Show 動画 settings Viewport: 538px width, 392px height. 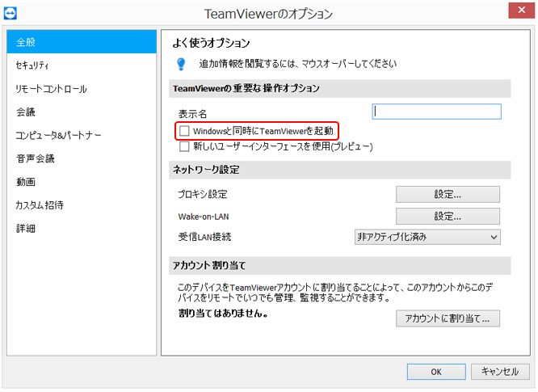click(x=81, y=182)
